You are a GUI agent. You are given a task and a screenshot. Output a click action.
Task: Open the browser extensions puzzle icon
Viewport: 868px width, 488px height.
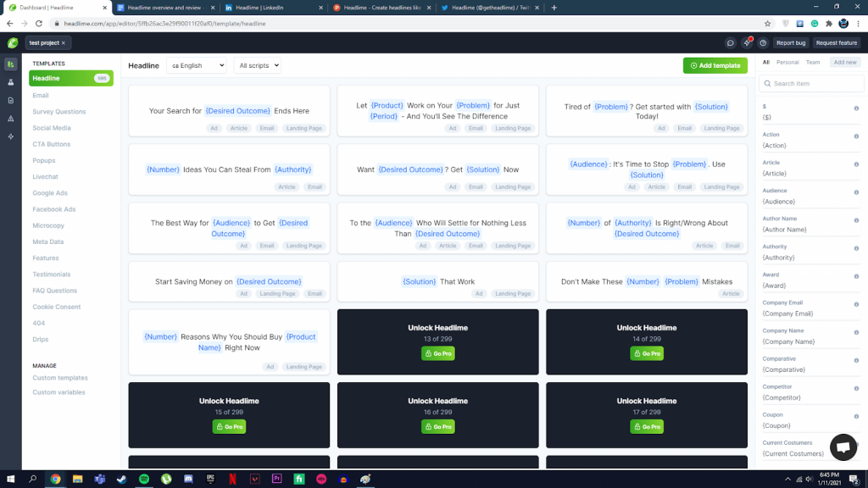(x=829, y=24)
